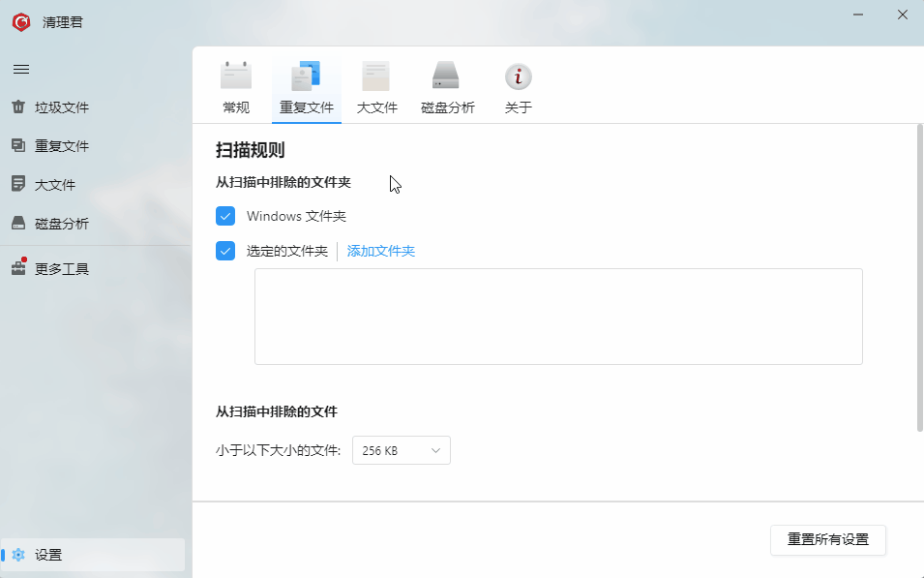Switch to the 常规 settings tab
Screen dimensions: 924x578
pyautogui.click(x=236, y=88)
